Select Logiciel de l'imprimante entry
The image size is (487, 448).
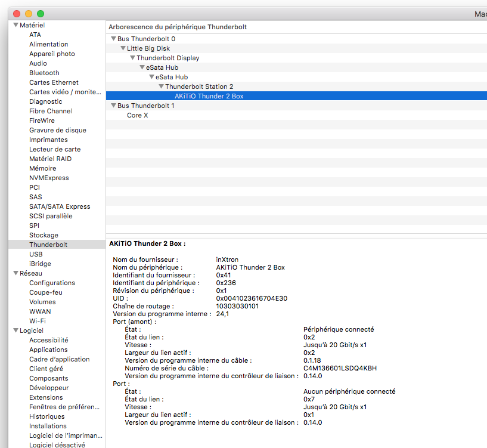(66, 435)
